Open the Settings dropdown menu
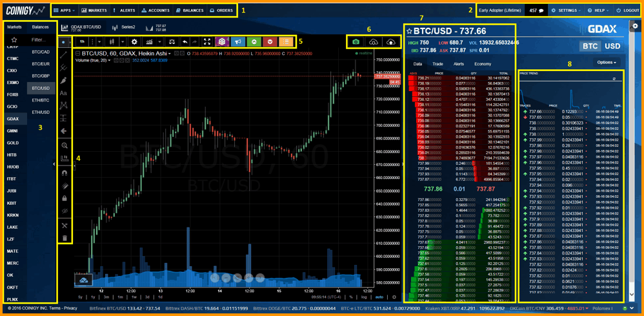 coord(566,10)
